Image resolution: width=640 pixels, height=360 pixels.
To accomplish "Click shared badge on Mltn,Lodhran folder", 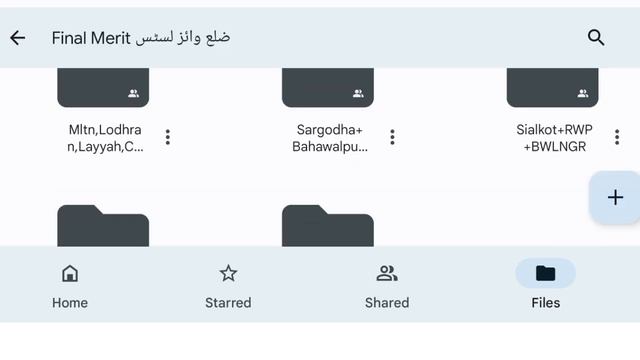I will pyautogui.click(x=133, y=93).
